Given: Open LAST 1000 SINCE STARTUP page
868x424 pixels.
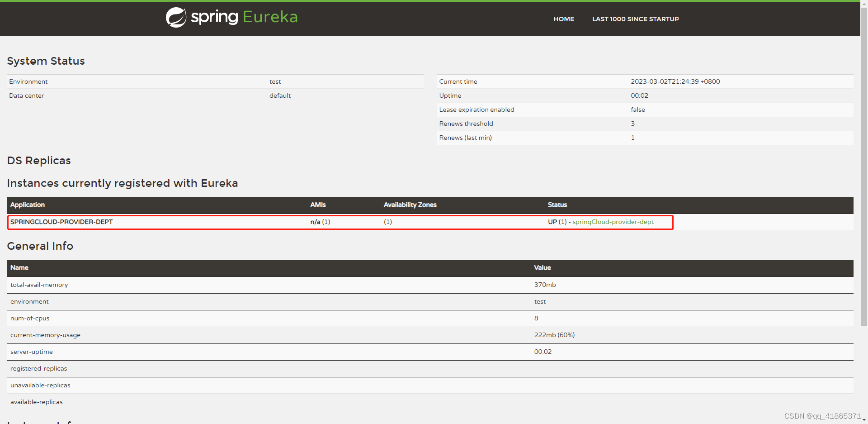Looking at the screenshot, I should point(636,19).
